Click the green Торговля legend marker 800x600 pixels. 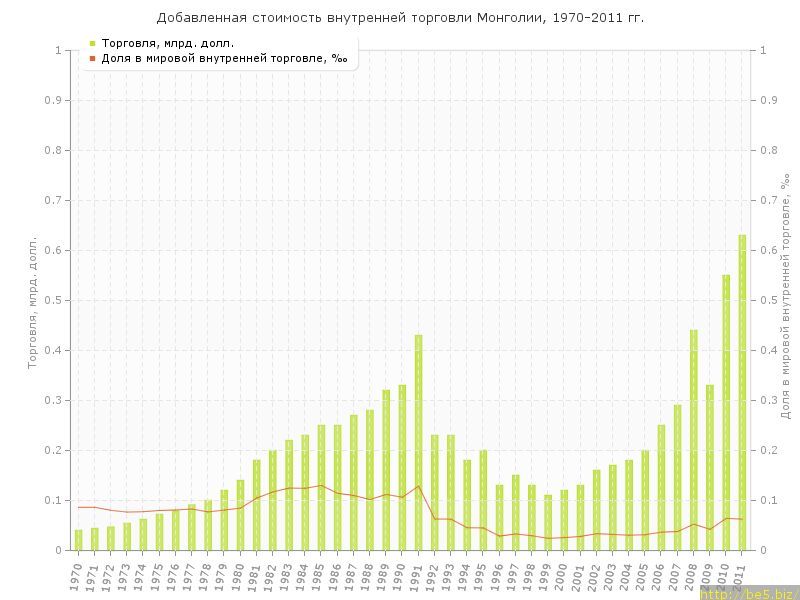(x=93, y=43)
